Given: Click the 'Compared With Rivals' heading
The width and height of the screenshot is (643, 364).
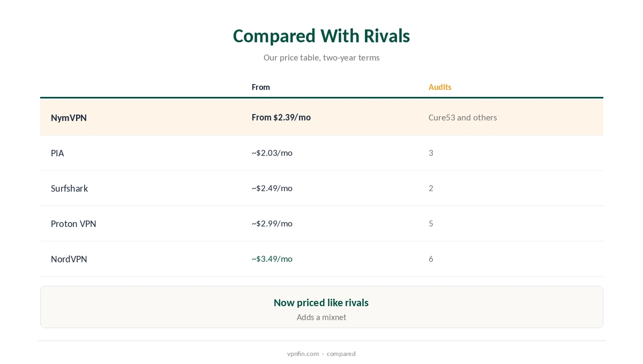Looking at the screenshot, I should (322, 36).
